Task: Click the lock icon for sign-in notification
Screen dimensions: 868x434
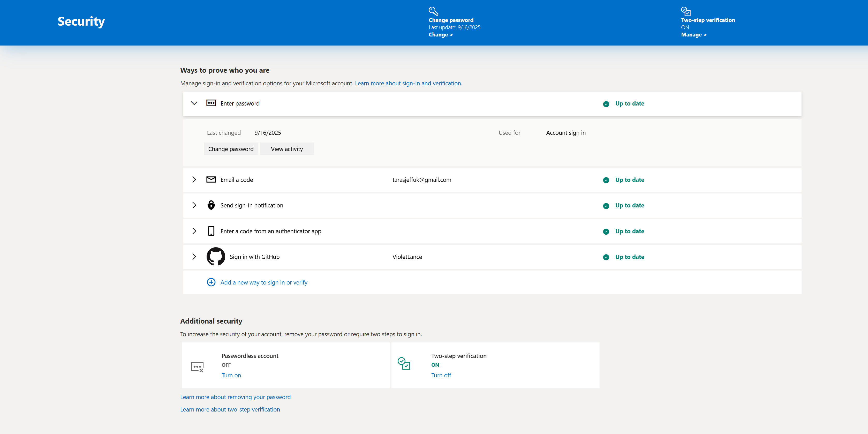Action: (211, 205)
